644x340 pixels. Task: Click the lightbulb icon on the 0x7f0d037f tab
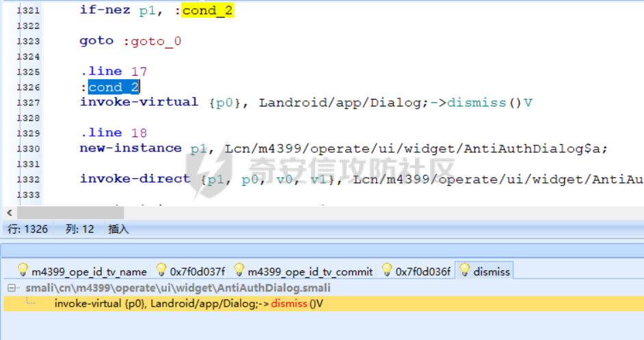[162, 270]
